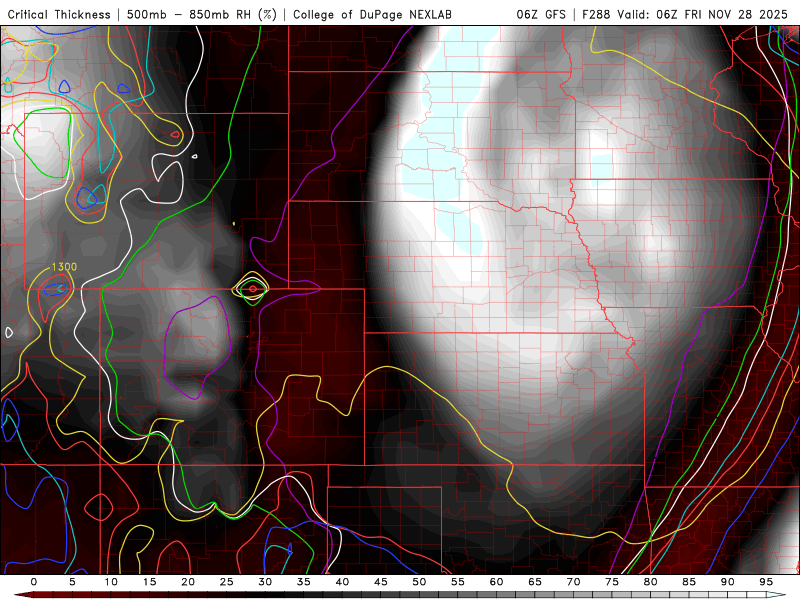Click the "Critical Thickness" title text
800x600 pixels.
pos(59,14)
